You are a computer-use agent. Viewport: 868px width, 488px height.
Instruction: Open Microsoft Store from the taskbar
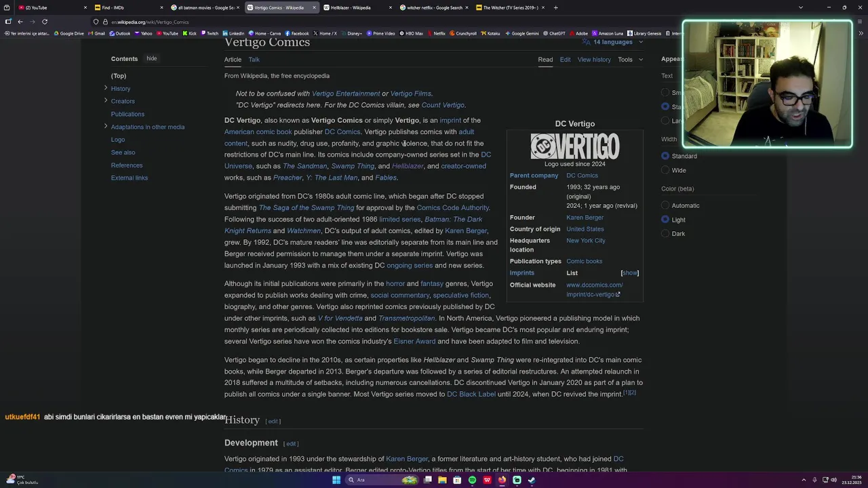pos(457,480)
